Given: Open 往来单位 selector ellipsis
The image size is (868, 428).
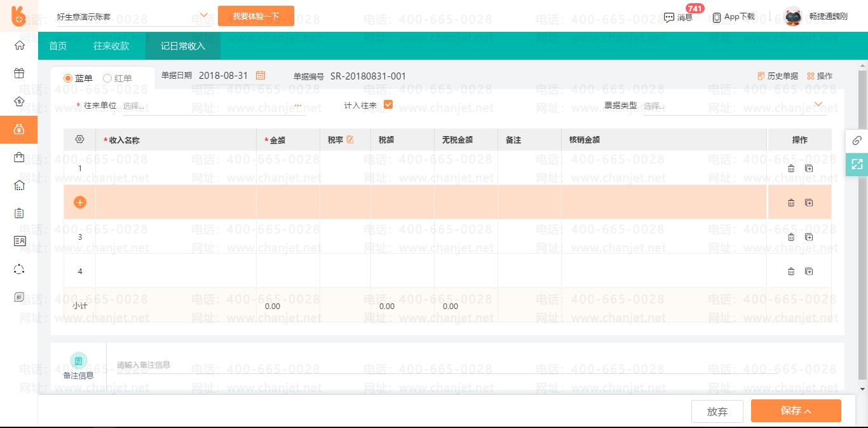Looking at the screenshot, I should click(298, 106).
